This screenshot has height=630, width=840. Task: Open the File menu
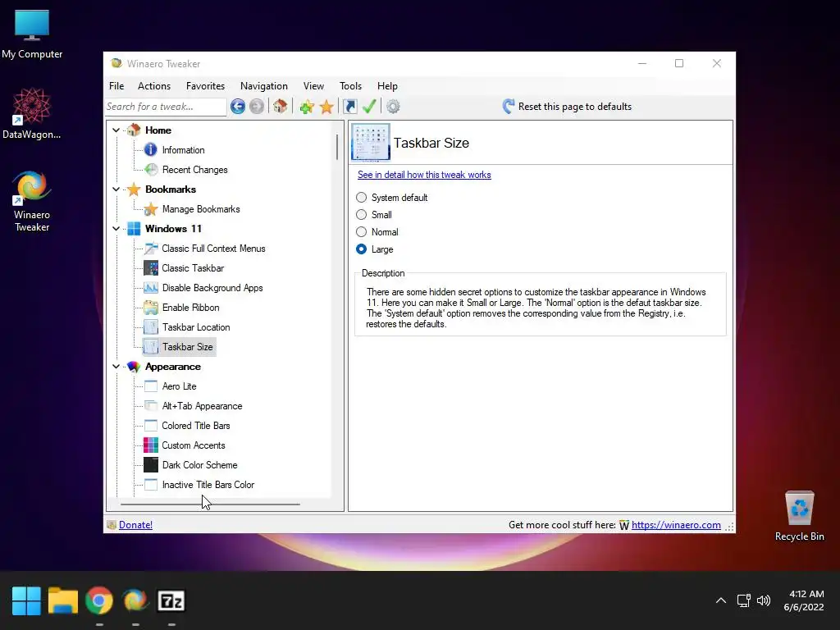[116, 85]
